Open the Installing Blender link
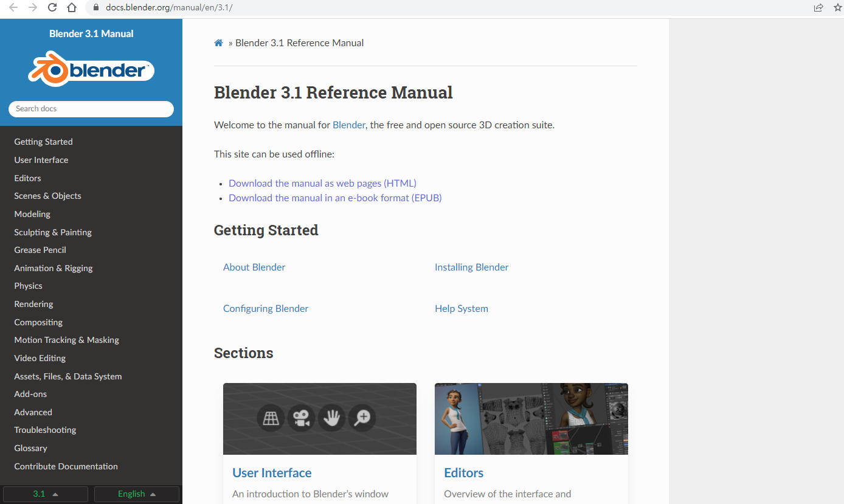Viewport: 844px width, 504px height. click(471, 267)
